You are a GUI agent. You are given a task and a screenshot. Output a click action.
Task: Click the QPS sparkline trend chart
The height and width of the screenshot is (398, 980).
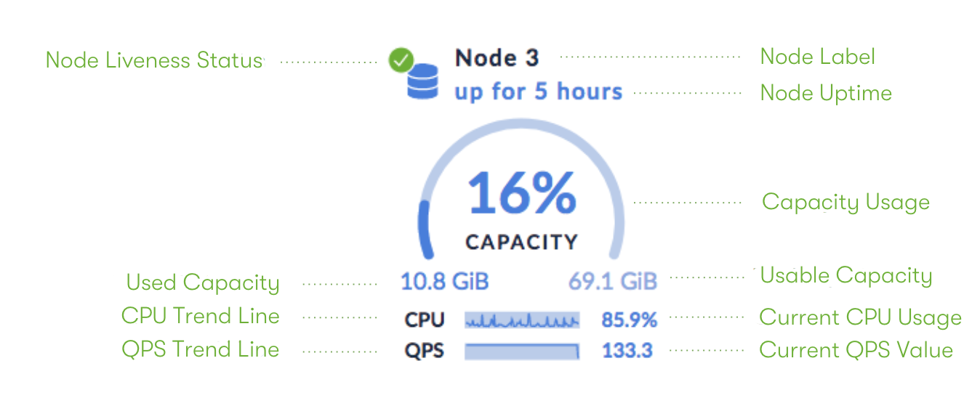point(522,351)
